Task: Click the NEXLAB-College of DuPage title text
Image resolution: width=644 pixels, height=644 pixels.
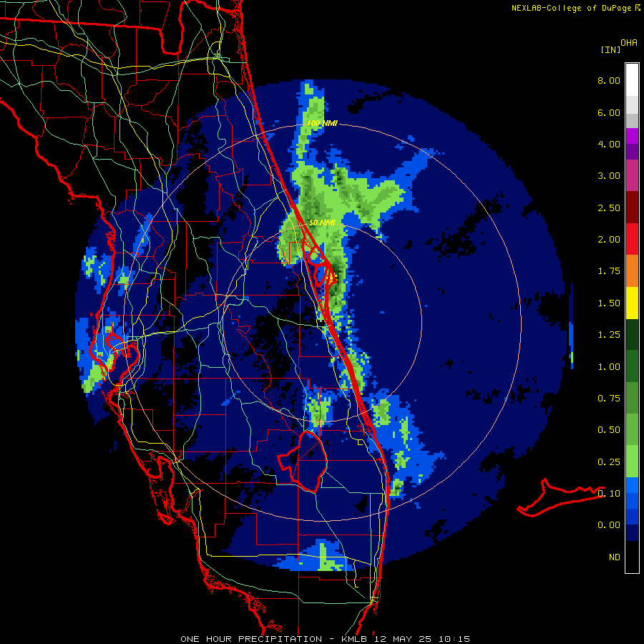Action: pos(571,8)
